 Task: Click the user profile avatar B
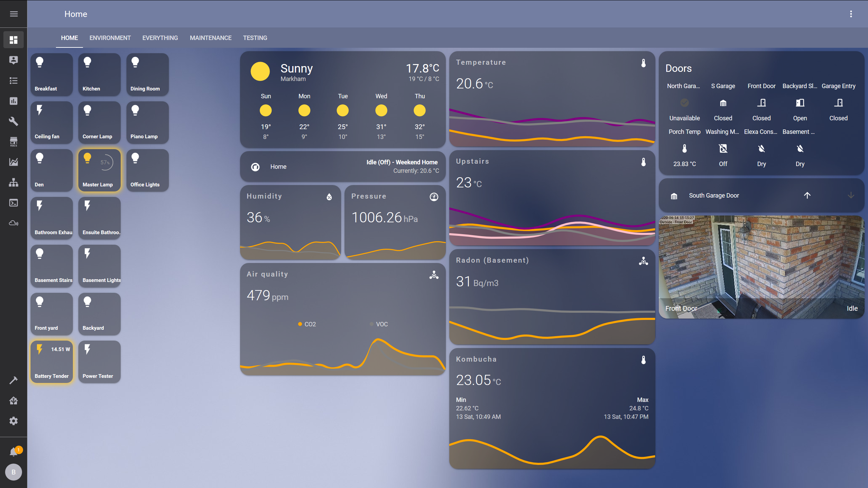point(14,472)
